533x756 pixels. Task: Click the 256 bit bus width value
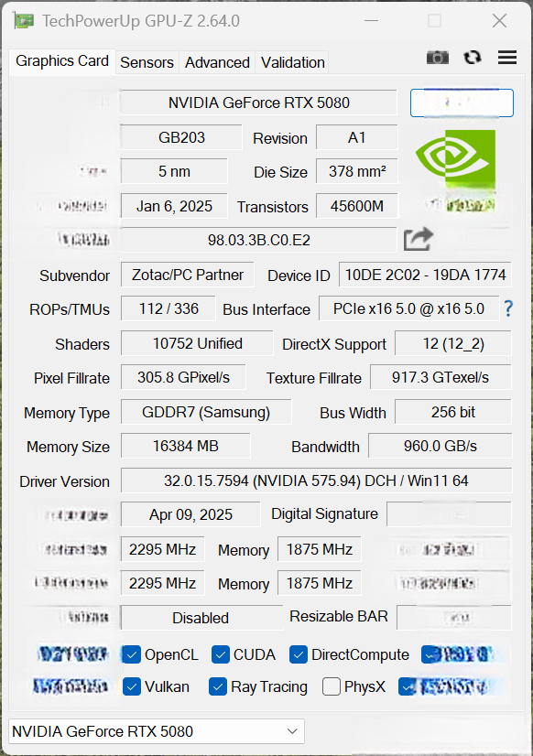tap(453, 412)
